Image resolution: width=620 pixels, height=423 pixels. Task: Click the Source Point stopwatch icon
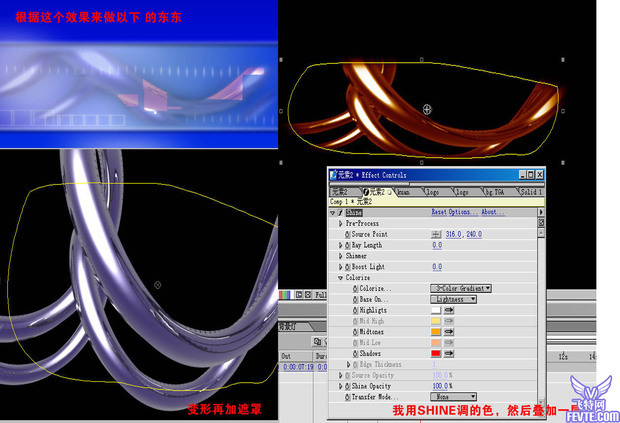coord(348,234)
